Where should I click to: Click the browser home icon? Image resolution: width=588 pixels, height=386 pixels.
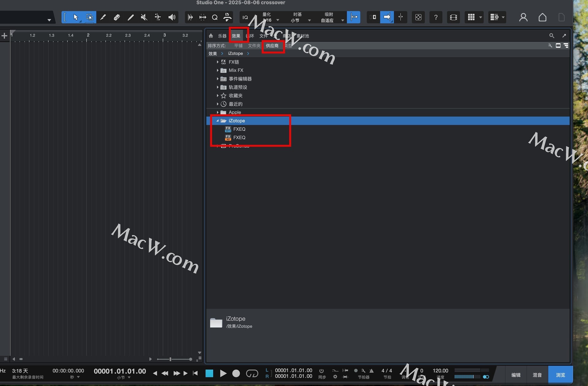[211, 36]
